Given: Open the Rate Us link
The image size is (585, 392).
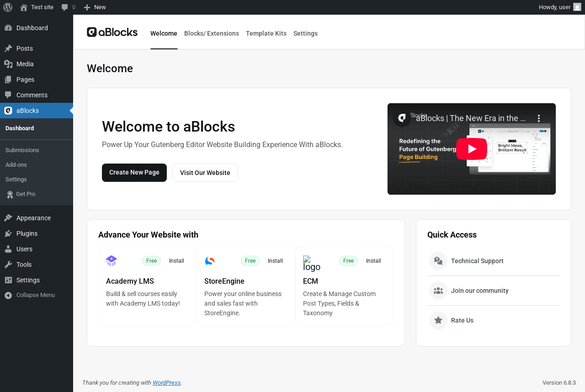Looking at the screenshot, I should coord(462,320).
